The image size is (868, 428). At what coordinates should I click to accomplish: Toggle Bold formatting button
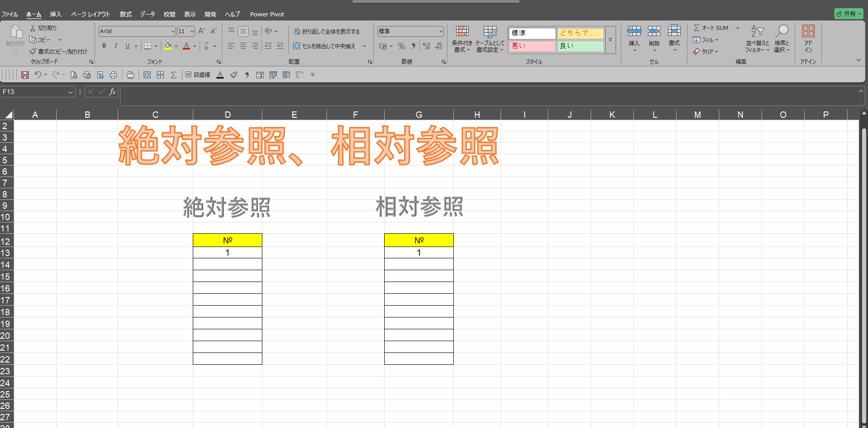click(104, 46)
